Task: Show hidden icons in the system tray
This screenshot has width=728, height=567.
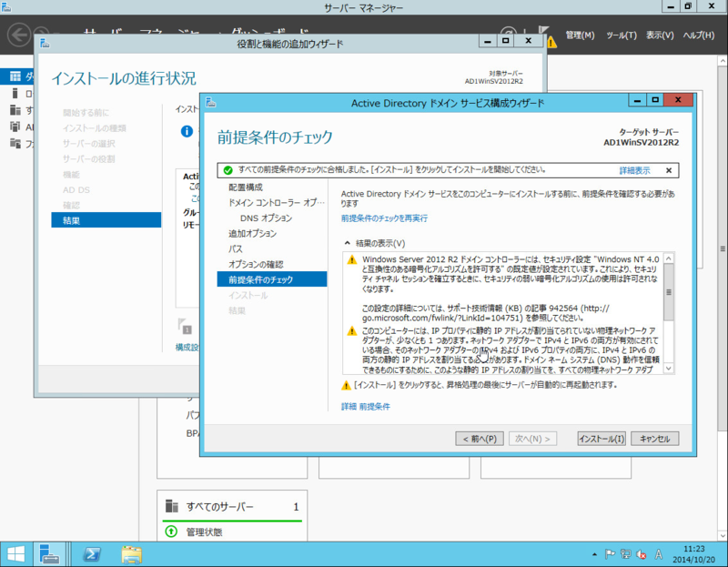Action: 594,553
